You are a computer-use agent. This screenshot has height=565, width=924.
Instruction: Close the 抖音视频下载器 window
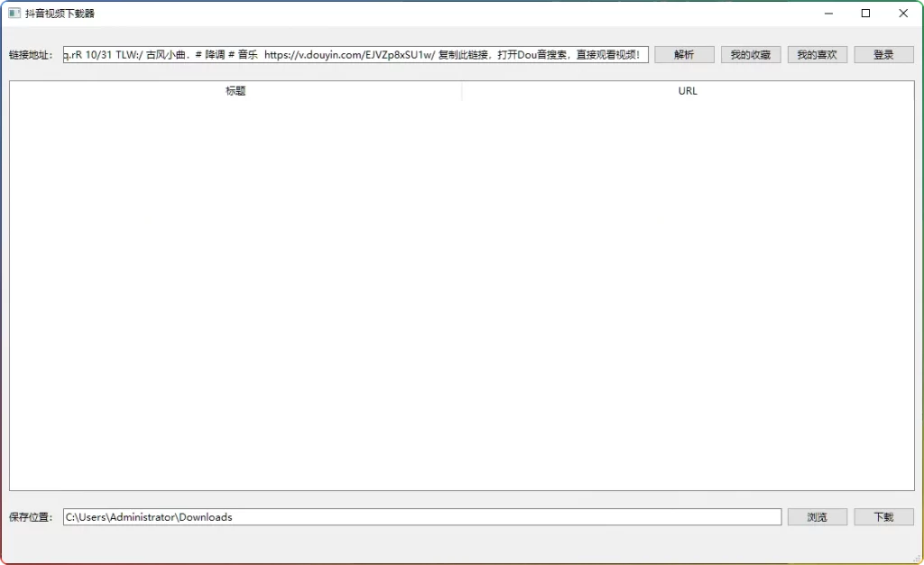pyautogui.click(x=903, y=14)
